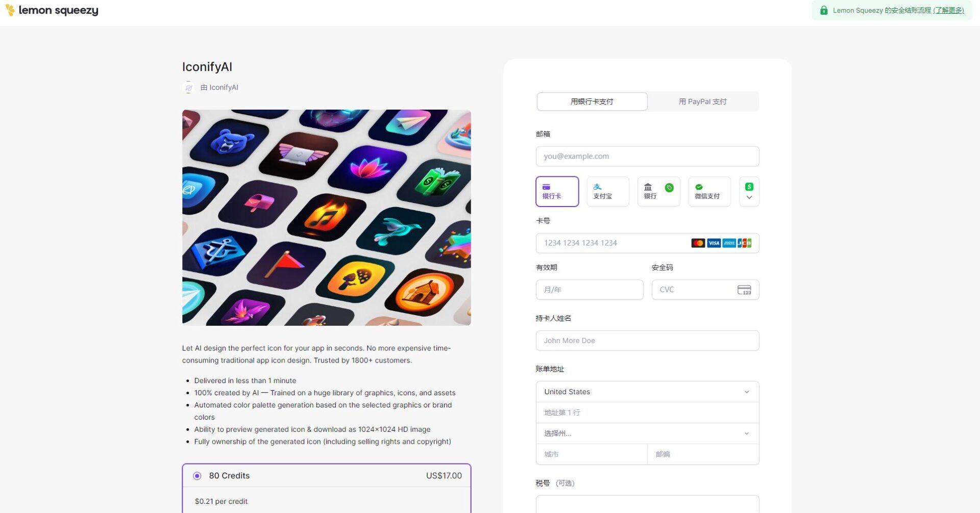Image resolution: width=980 pixels, height=513 pixels.
Task: Click the IconifyAI store avatar icon
Action: point(188,88)
